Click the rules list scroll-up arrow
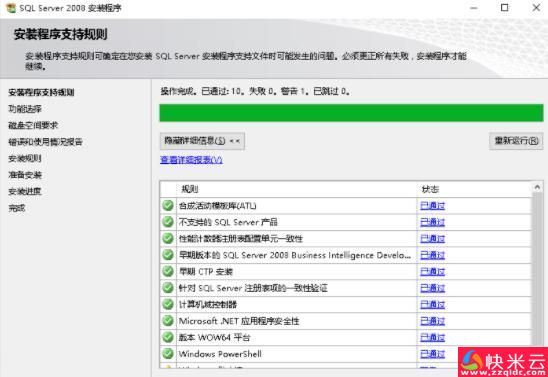Screen dimensions: 548x377 click(537, 188)
